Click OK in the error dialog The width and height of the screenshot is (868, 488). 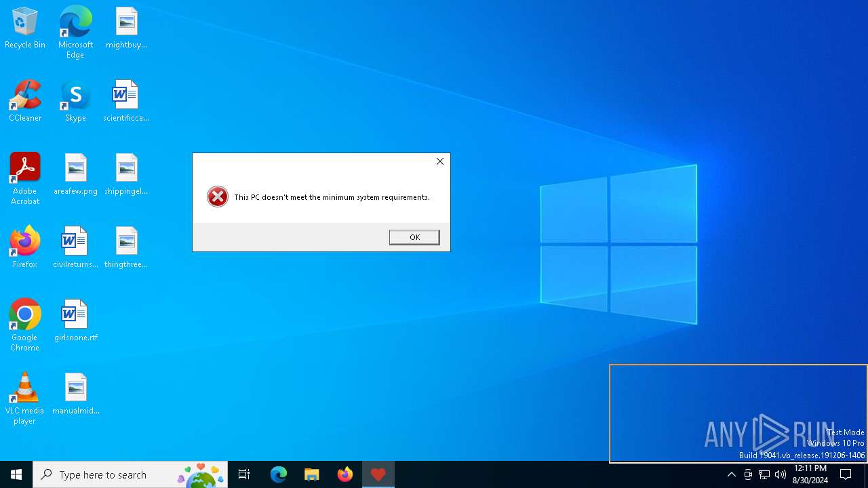coord(414,237)
